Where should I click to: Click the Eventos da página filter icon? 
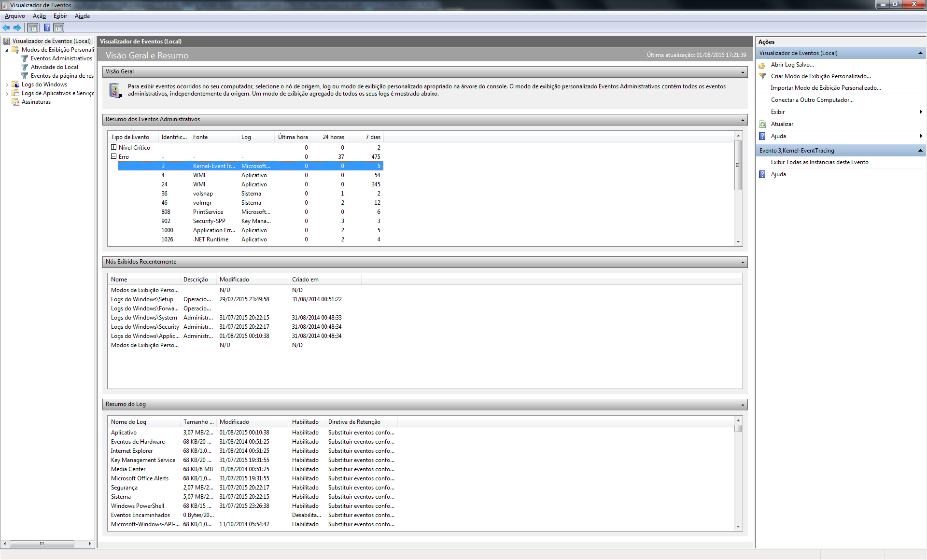(25, 76)
